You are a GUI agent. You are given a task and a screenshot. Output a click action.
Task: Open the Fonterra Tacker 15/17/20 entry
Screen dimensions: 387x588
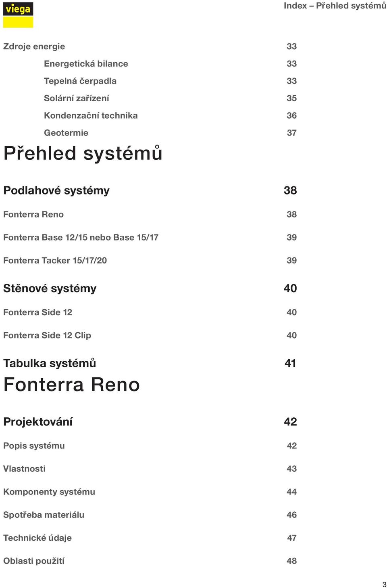[x=55, y=260]
